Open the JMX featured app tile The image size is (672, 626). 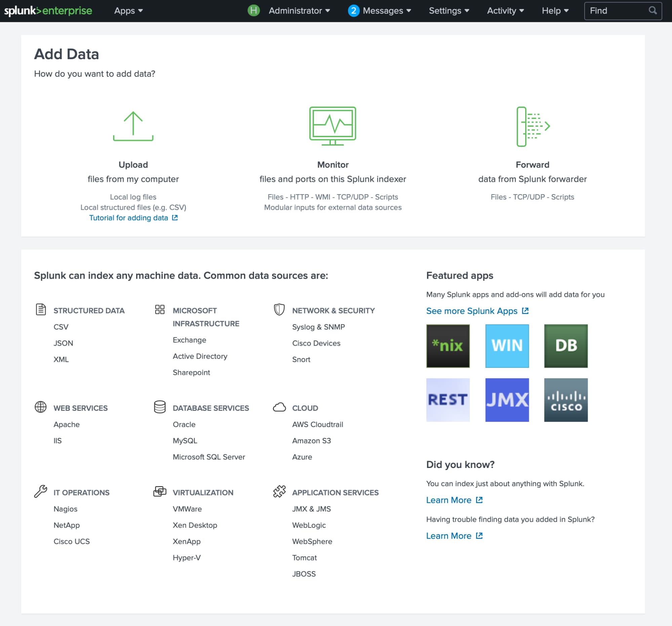point(506,399)
